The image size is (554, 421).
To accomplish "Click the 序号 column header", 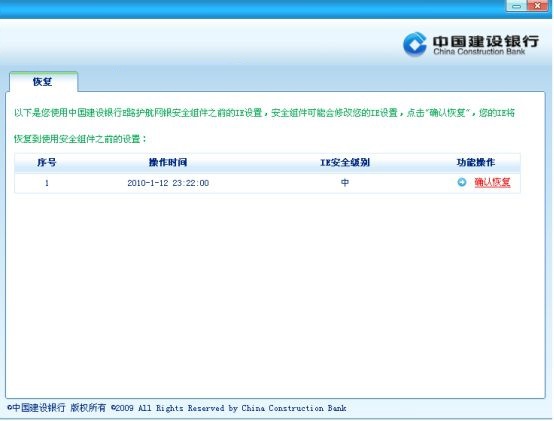I will (x=47, y=162).
